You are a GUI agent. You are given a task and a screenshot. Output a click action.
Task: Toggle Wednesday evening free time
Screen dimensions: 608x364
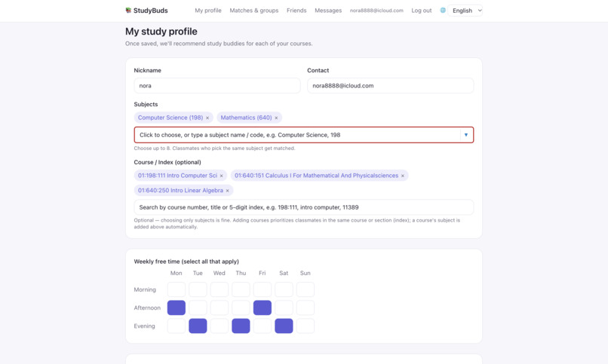click(220, 326)
